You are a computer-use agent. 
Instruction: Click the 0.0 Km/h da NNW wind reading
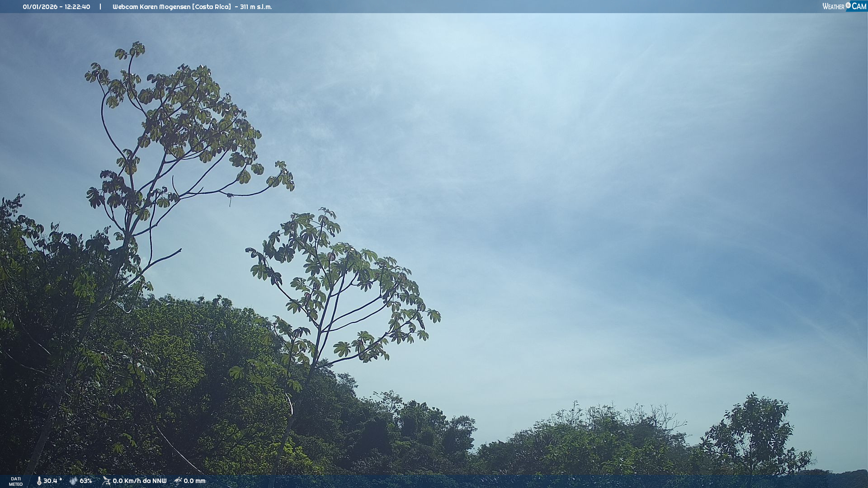(x=139, y=481)
